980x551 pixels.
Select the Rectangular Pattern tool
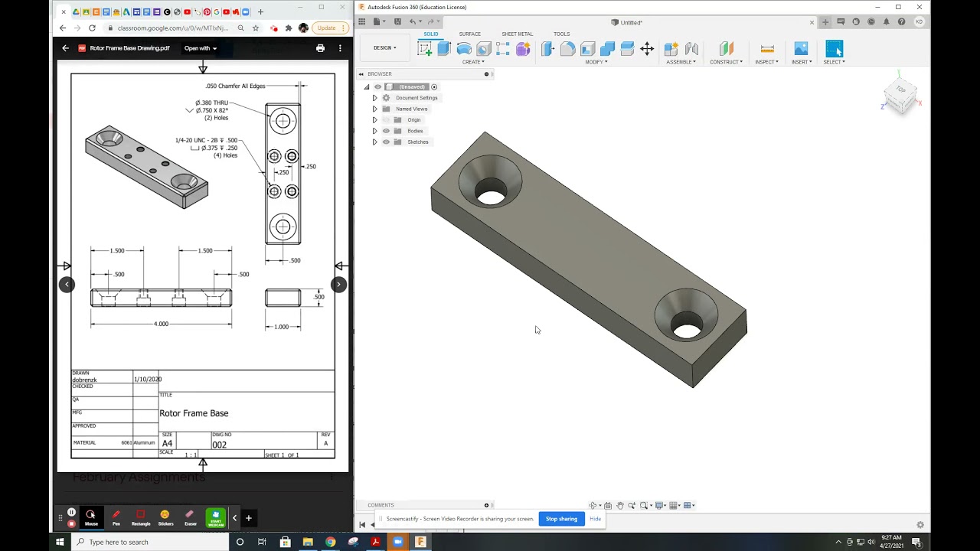tap(503, 49)
